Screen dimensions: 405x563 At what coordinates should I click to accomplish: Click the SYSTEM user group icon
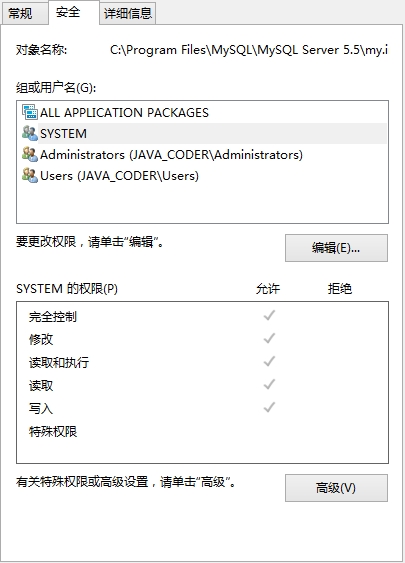click(x=30, y=134)
